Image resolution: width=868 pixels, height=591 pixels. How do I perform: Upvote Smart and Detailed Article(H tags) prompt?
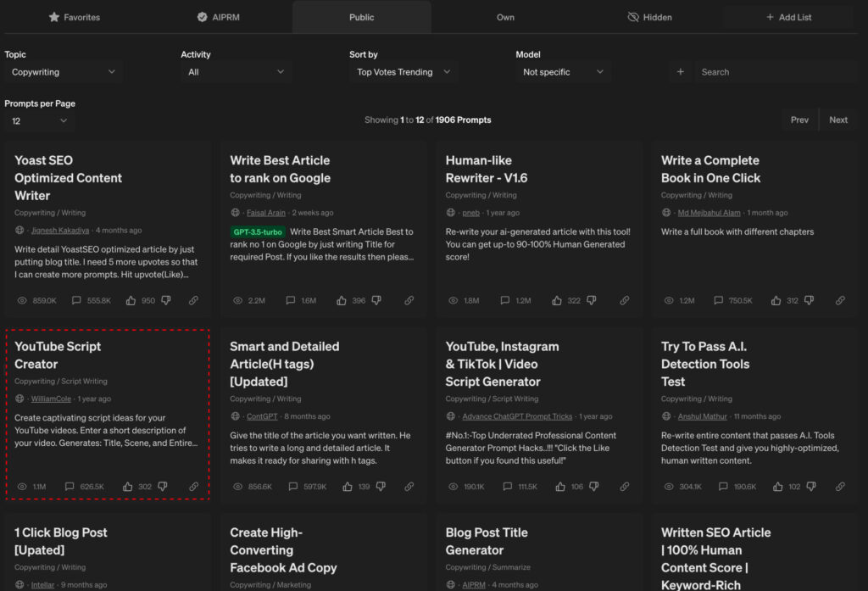pos(348,487)
